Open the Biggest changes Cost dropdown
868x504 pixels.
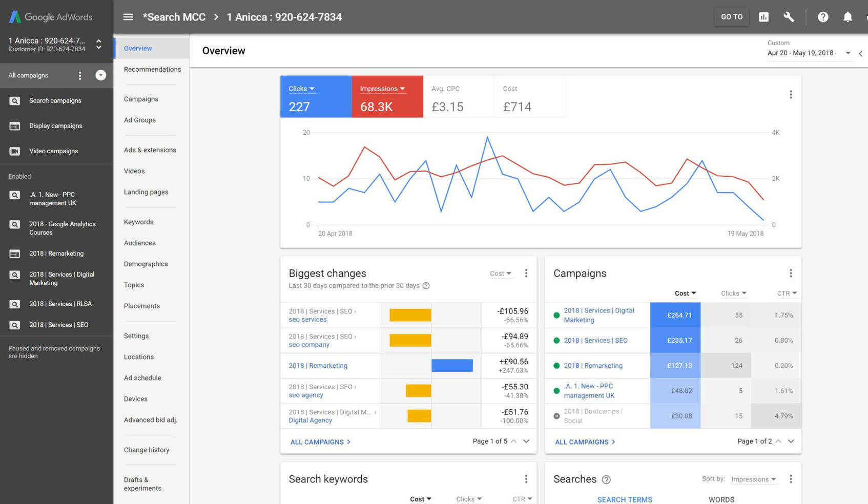point(500,274)
